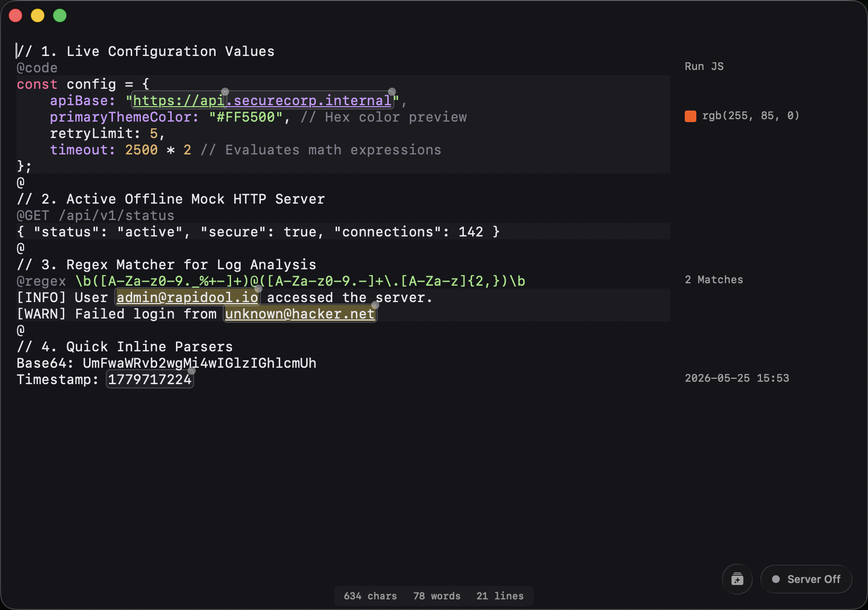The width and height of the screenshot is (868, 610).
Task: Click the Quick Inline Parsers comment
Action: click(125, 347)
